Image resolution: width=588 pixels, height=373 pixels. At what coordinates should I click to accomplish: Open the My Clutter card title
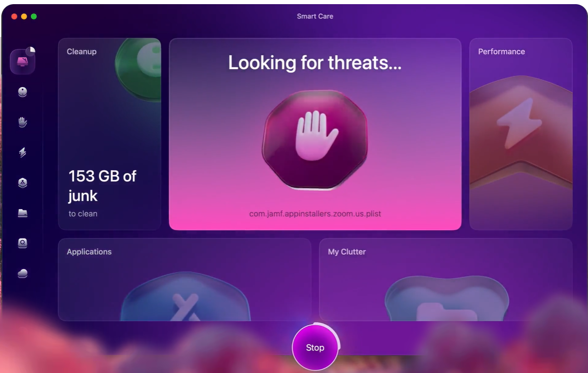(346, 252)
